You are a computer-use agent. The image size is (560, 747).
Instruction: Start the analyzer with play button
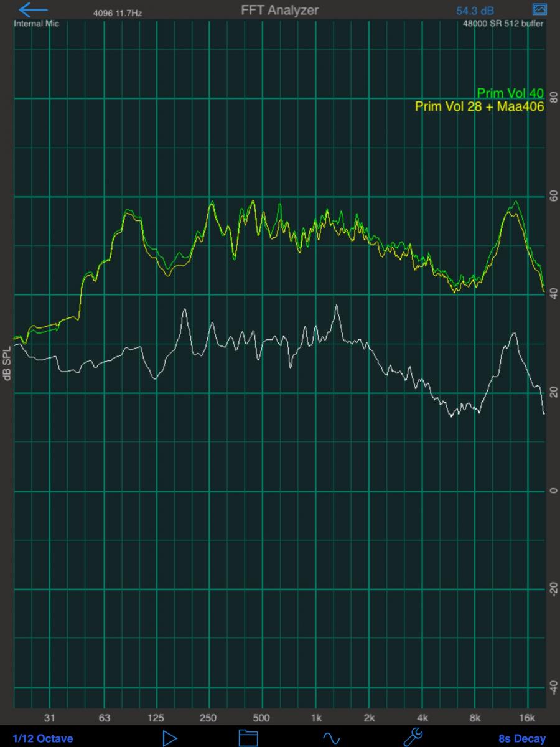tap(169, 738)
